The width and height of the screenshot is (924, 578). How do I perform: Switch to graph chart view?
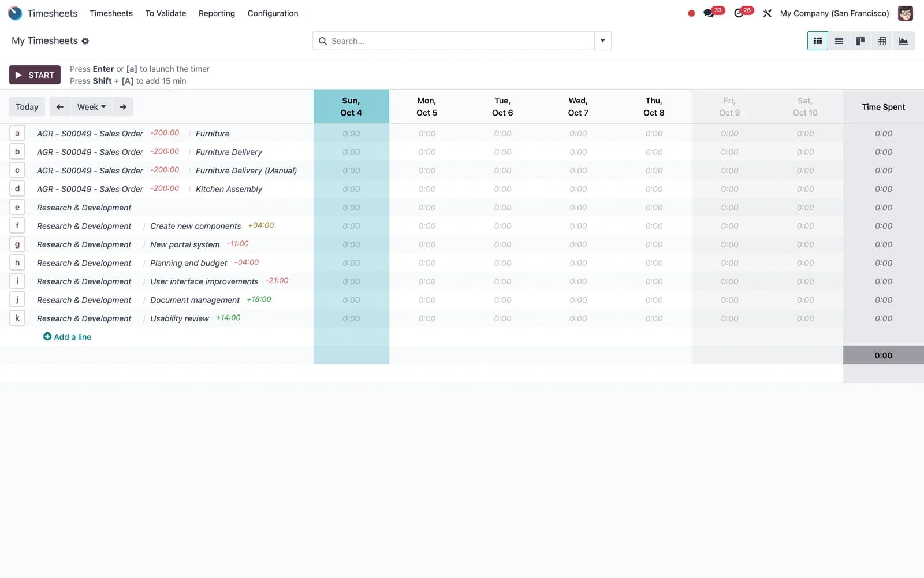pos(903,41)
